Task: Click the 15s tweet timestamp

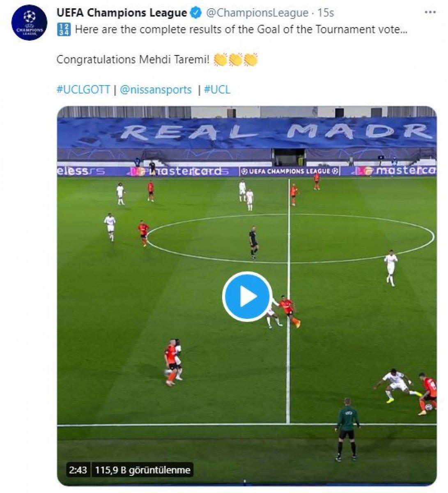Action: click(x=326, y=13)
